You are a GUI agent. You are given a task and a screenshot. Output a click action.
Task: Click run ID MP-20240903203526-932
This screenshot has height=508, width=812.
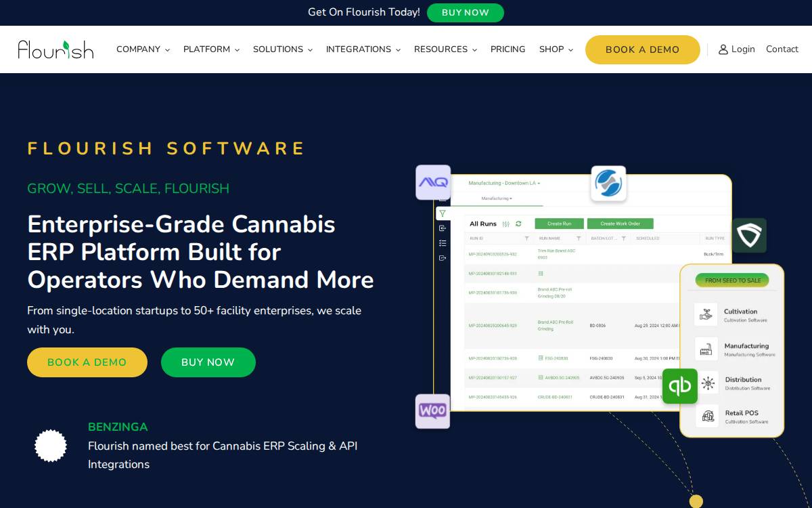pos(493,254)
